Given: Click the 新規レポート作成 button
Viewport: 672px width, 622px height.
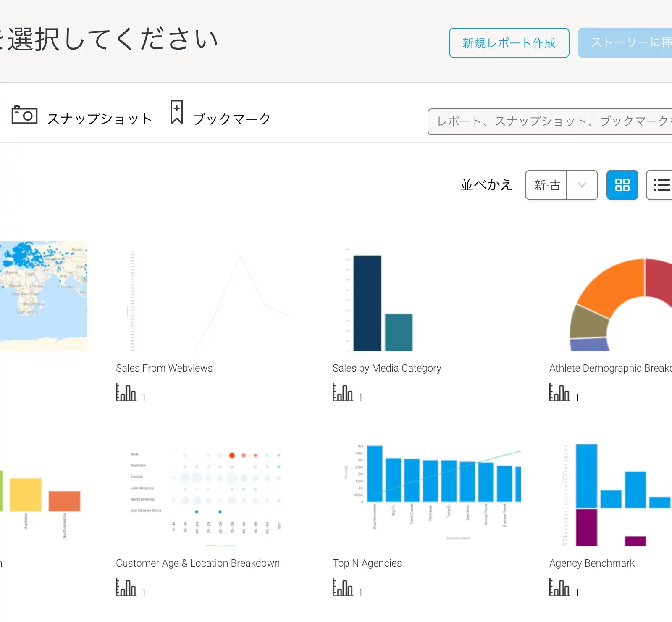Looking at the screenshot, I should coord(509,43).
